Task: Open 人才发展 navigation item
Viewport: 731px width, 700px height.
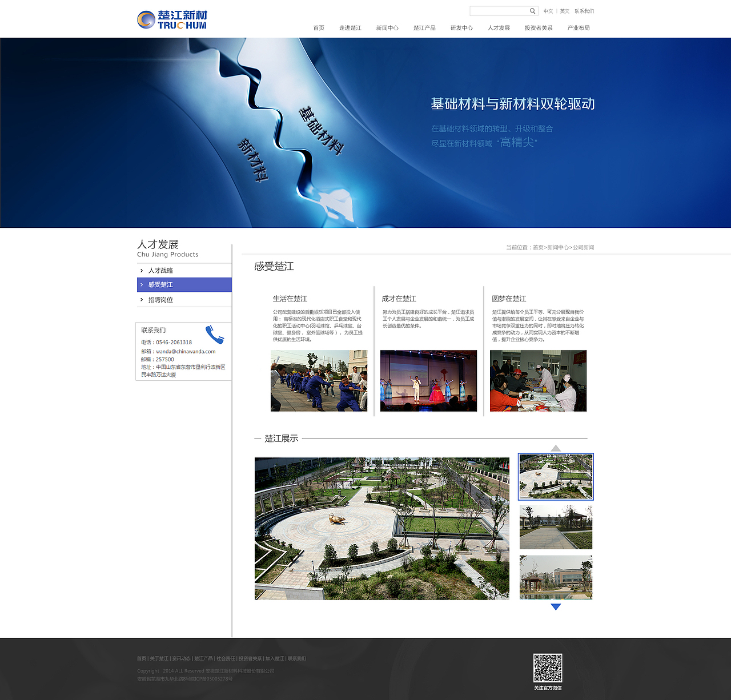Action: [499, 27]
